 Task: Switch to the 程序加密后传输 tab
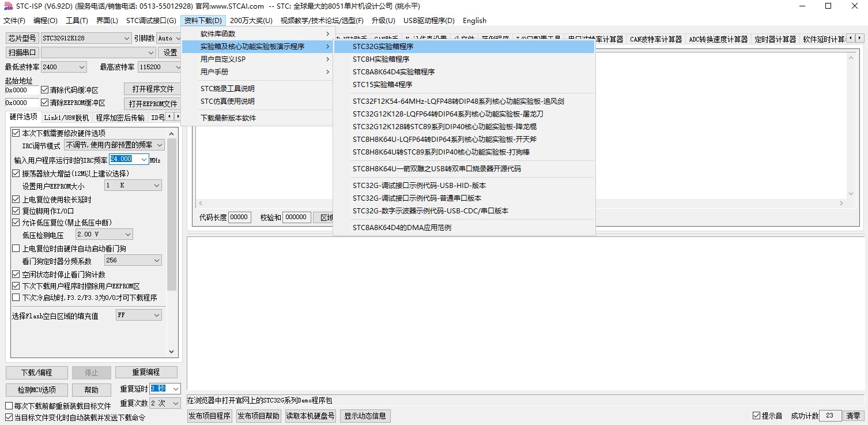point(120,118)
